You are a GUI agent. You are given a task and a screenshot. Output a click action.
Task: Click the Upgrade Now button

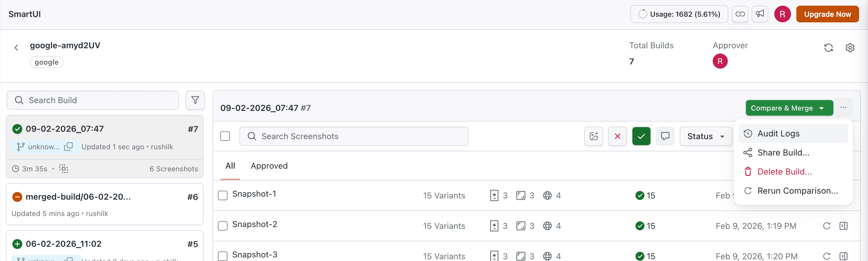827,14
